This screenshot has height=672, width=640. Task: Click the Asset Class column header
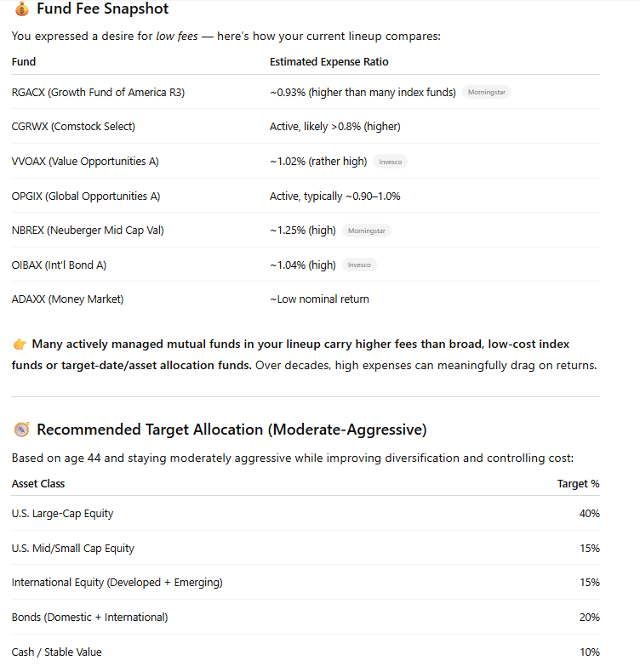click(38, 484)
